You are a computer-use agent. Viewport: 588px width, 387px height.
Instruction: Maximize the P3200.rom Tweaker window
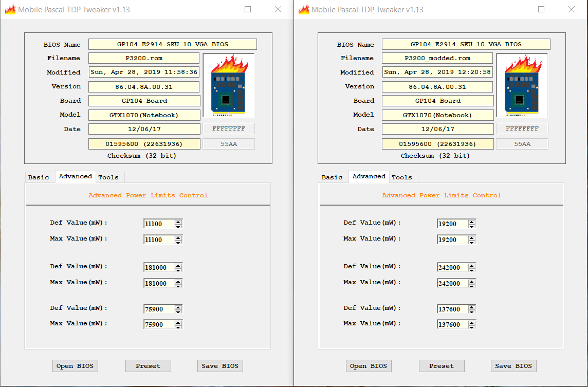tap(248, 9)
